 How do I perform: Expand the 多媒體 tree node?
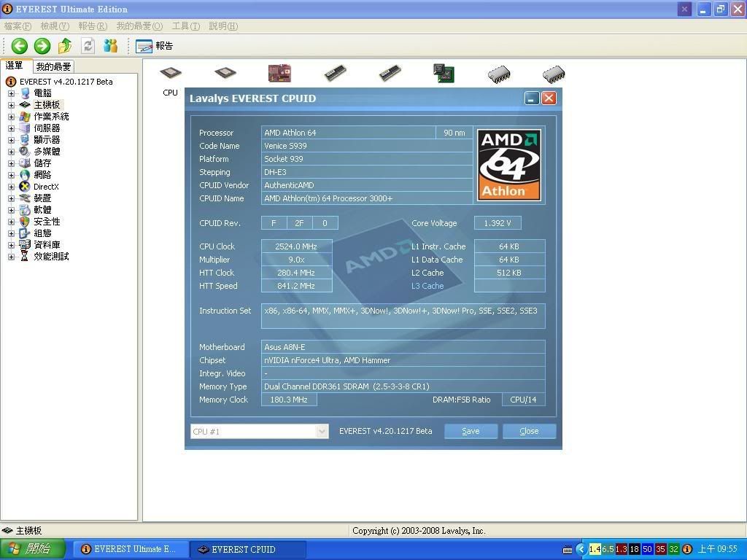[11, 152]
